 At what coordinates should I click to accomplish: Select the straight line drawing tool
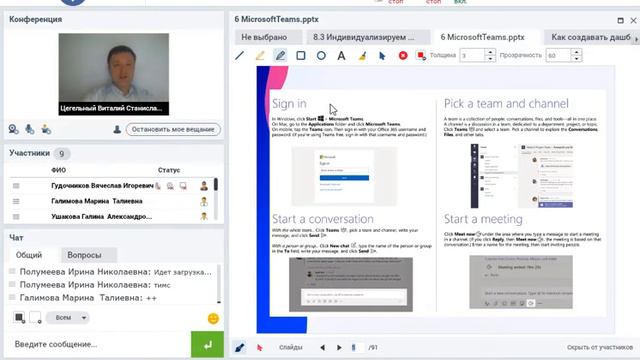[x=240, y=56]
